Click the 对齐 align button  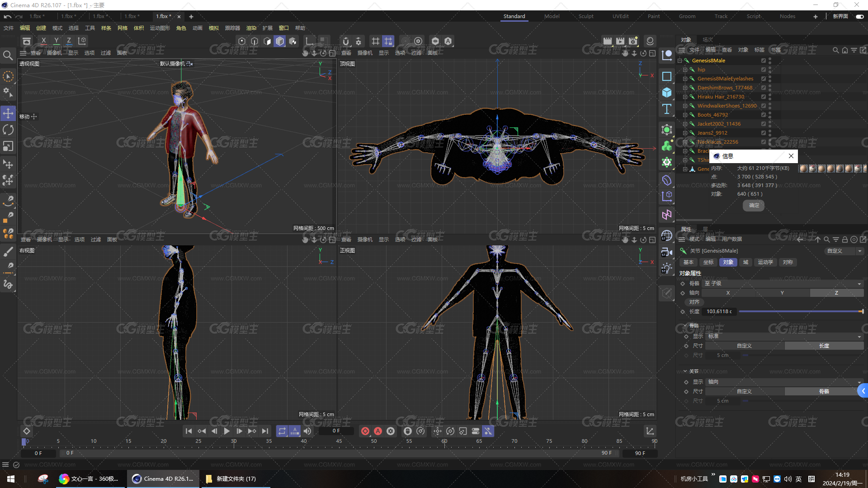point(694,302)
